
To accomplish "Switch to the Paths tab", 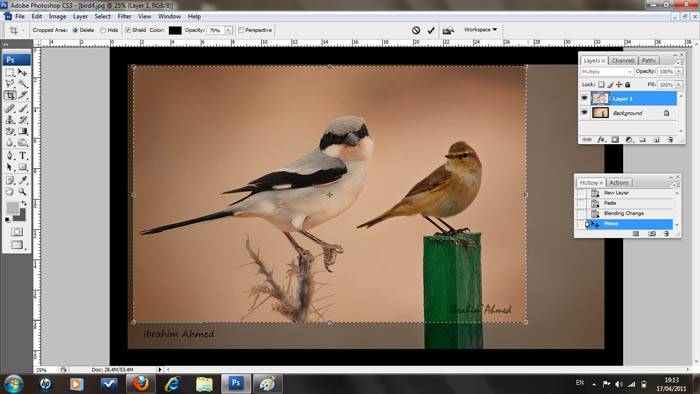I will [649, 60].
